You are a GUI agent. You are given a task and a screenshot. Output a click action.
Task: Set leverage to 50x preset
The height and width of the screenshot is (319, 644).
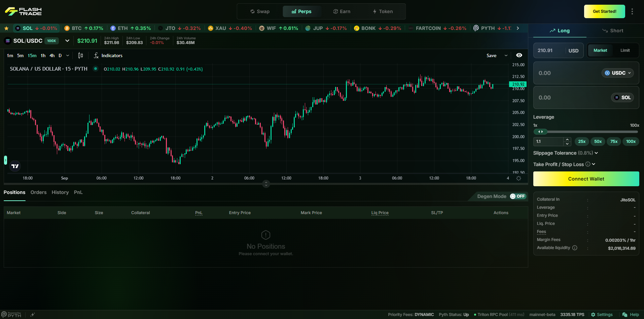(x=598, y=142)
